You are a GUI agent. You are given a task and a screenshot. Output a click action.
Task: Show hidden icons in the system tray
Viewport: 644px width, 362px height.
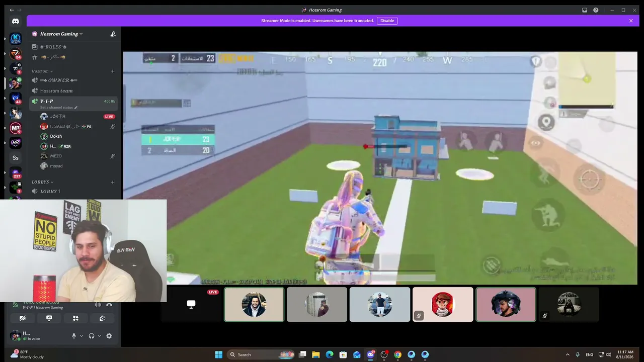[568, 354]
